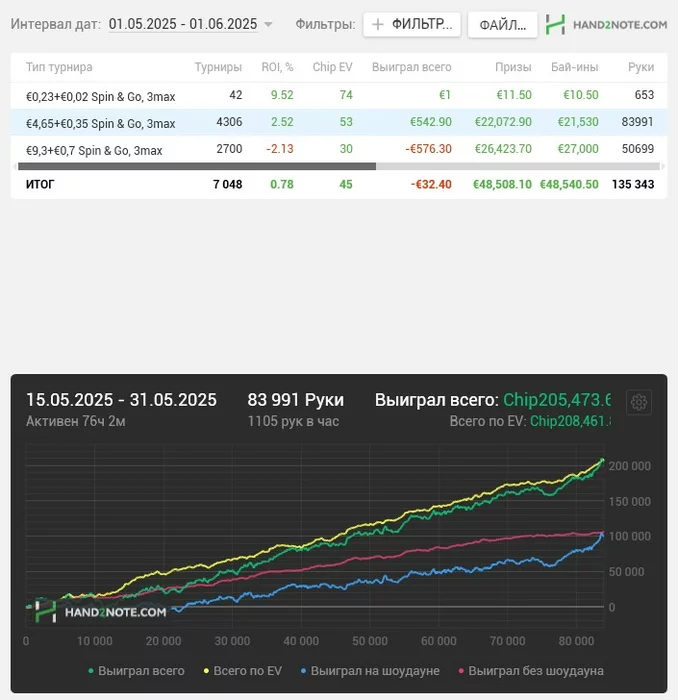Click the Hand2Note logo at top right

click(x=606, y=25)
